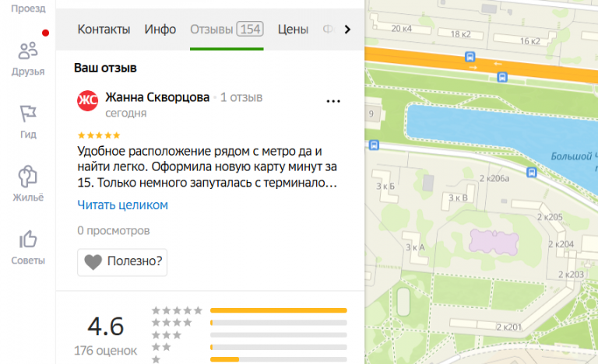The height and width of the screenshot is (364, 598).
Task: Click building 3 к В on map
Action: 458,198
